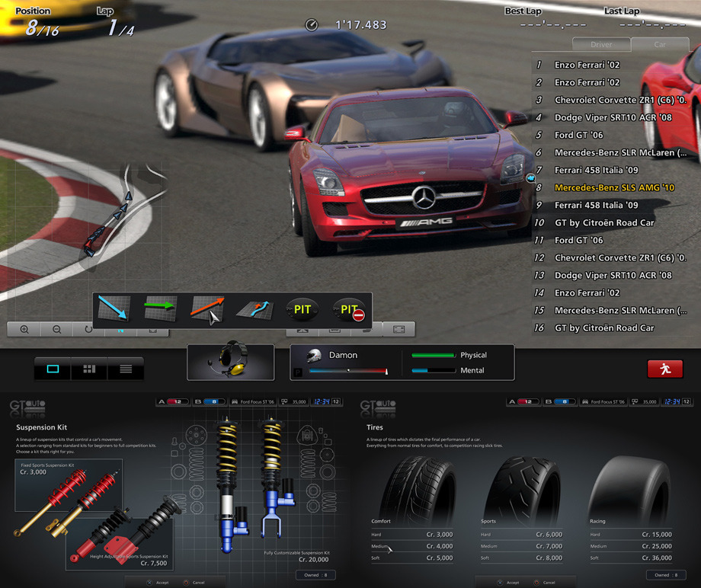
Task: Adjust Damon's blue-to-red pace bar
Action: 348,371
